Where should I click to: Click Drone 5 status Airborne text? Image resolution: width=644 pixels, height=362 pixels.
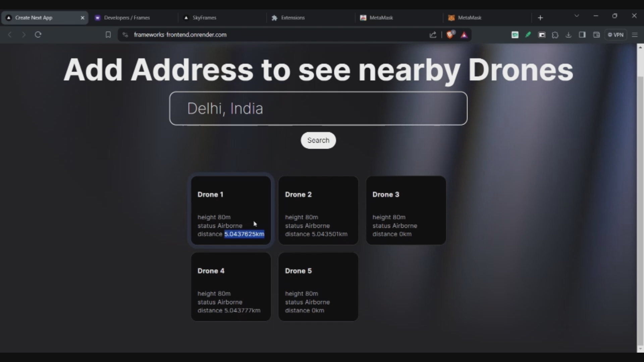click(x=307, y=302)
